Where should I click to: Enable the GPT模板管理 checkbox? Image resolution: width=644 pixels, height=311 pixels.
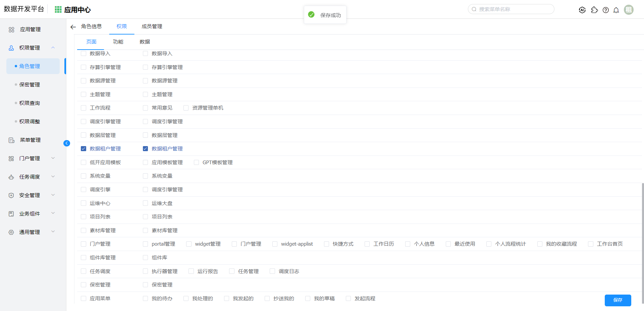197,163
